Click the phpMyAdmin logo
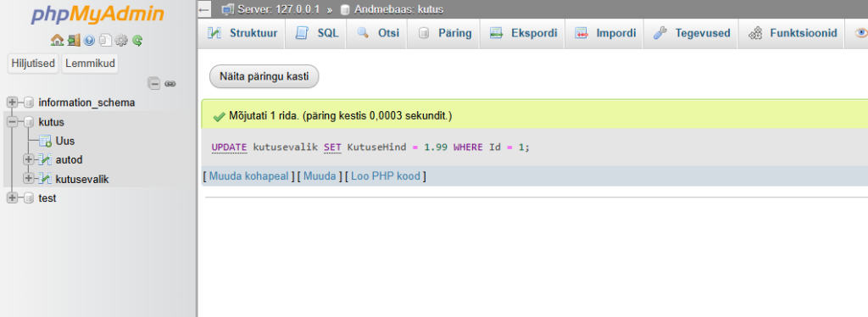868x317 pixels. 97,14
